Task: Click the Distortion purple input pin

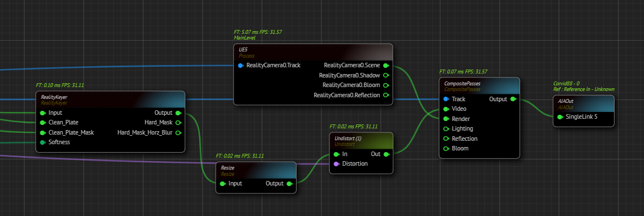Action: click(336, 164)
